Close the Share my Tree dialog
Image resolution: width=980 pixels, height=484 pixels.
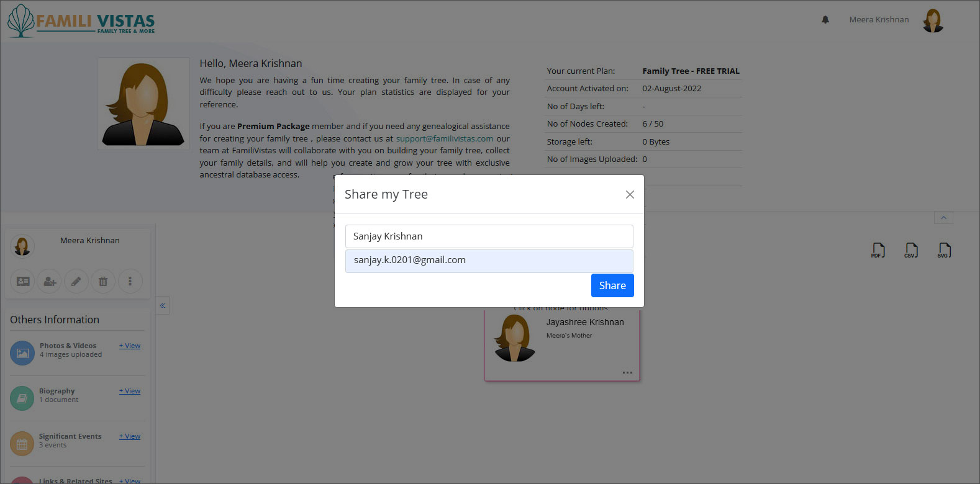pyautogui.click(x=630, y=195)
